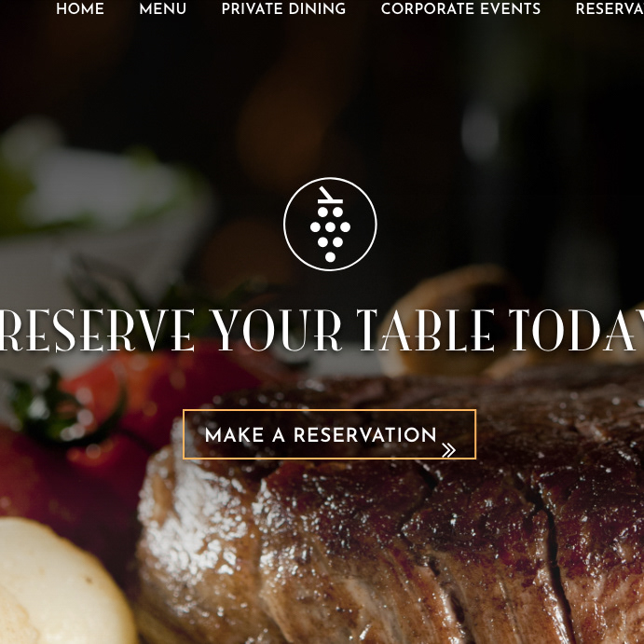This screenshot has width=644, height=644.
Task: Click the Reserve Your Table Today headline
Action: point(322,330)
